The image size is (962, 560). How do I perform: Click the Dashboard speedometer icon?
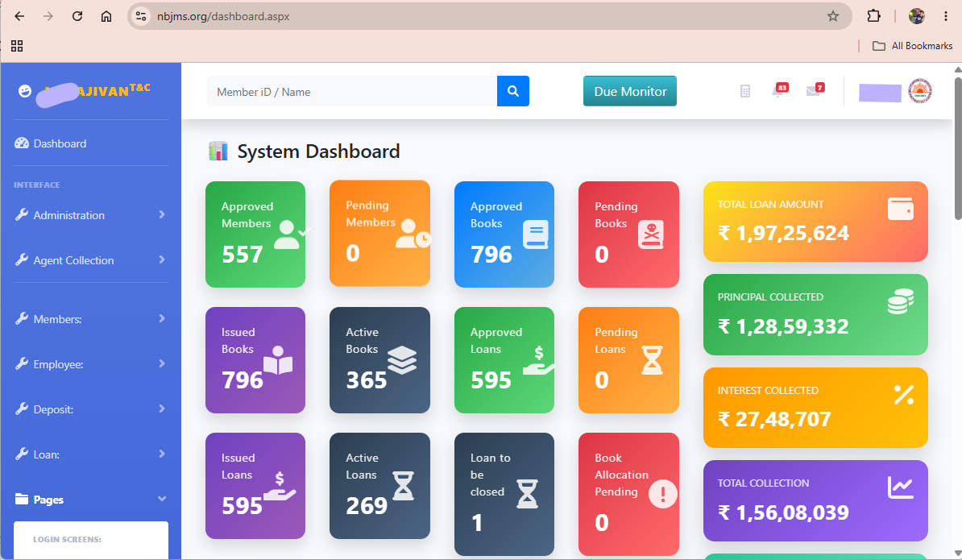(22, 143)
